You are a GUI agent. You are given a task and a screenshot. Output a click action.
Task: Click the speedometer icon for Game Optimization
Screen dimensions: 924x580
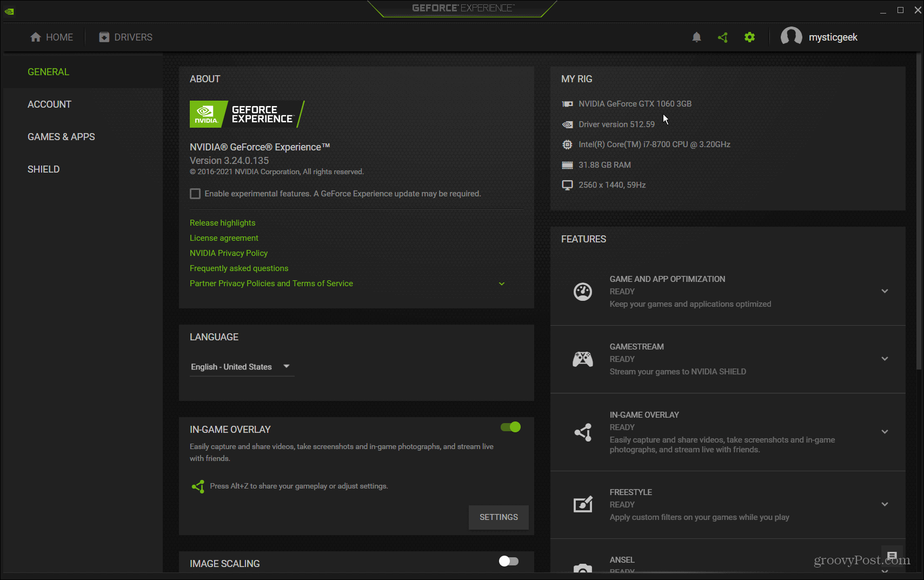point(583,292)
